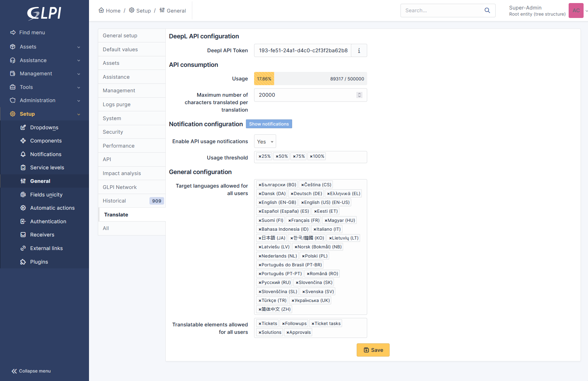Open the GLPI Network tab
This screenshot has width=588, height=381.
[x=132, y=187]
